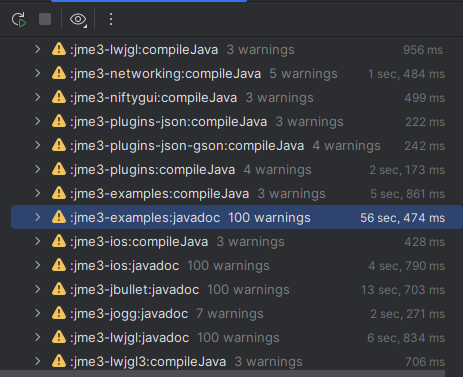This screenshot has height=377, width=463.
Task: Click warning icon of :jme3-ios:compileJava
Action: [59, 241]
